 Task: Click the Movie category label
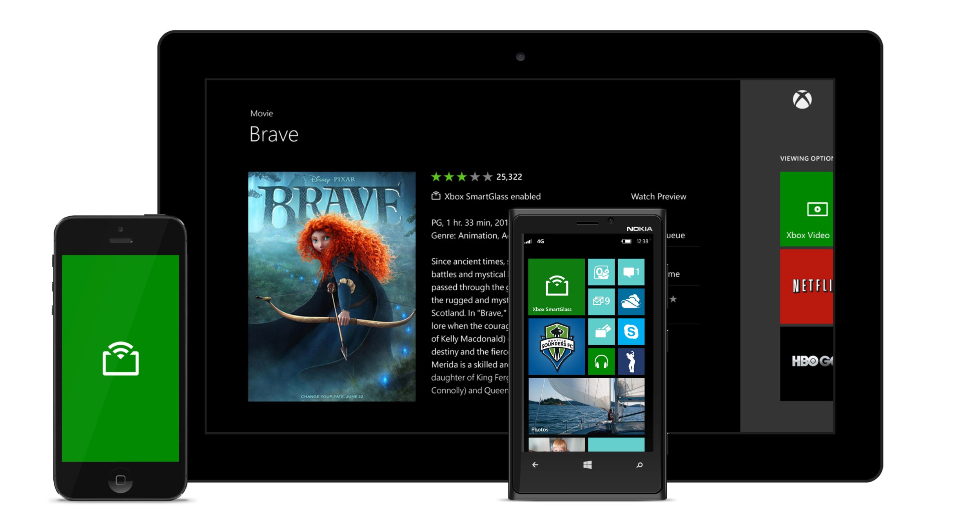pos(261,113)
